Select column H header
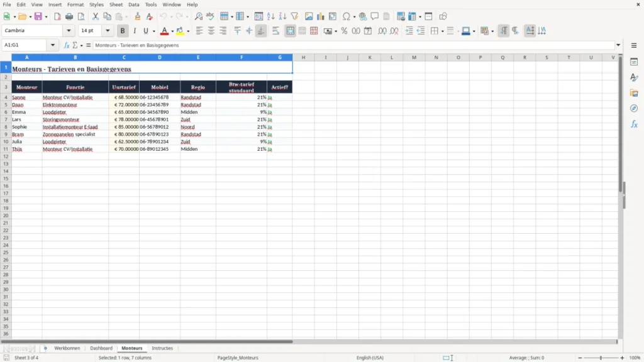Viewport: 644px width, 362px height. pos(304,57)
